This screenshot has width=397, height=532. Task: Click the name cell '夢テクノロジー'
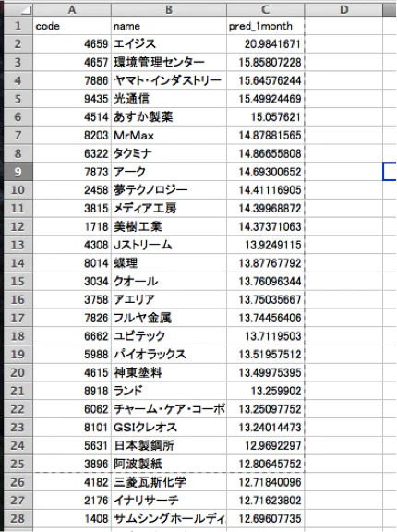coord(169,190)
